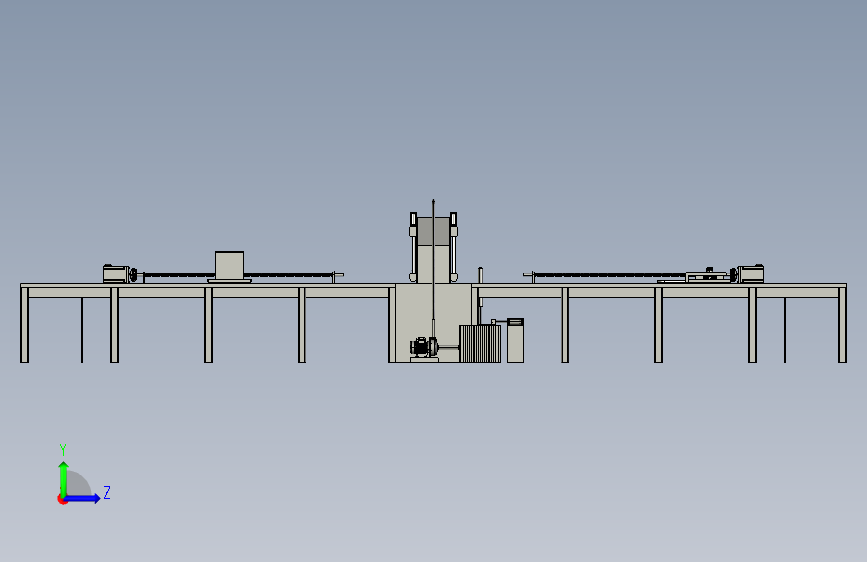867x562 pixels.
Task: Click the Z axis label
Action: click(107, 492)
